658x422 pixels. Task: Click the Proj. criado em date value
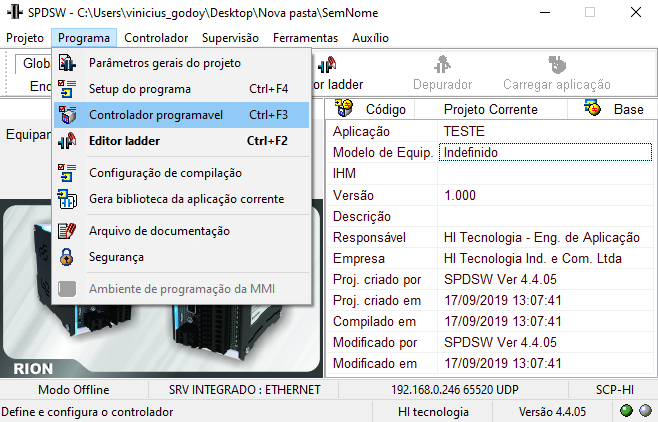546,300
